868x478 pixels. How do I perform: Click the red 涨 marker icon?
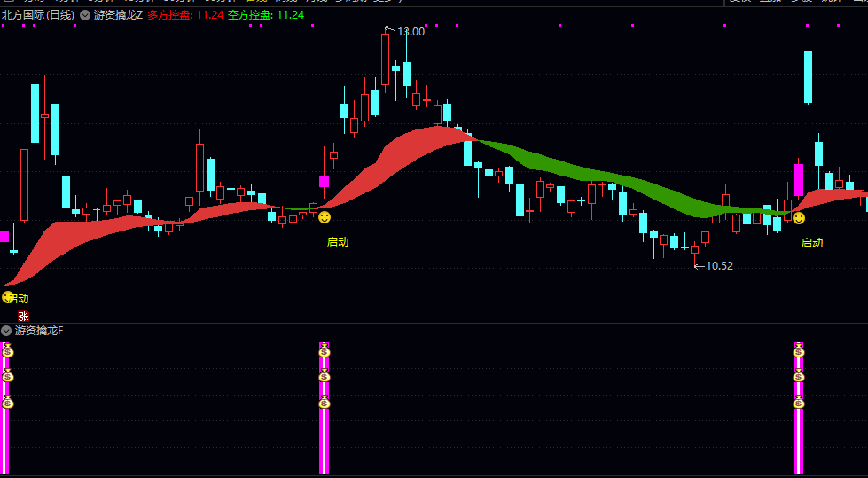tap(23, 317)
